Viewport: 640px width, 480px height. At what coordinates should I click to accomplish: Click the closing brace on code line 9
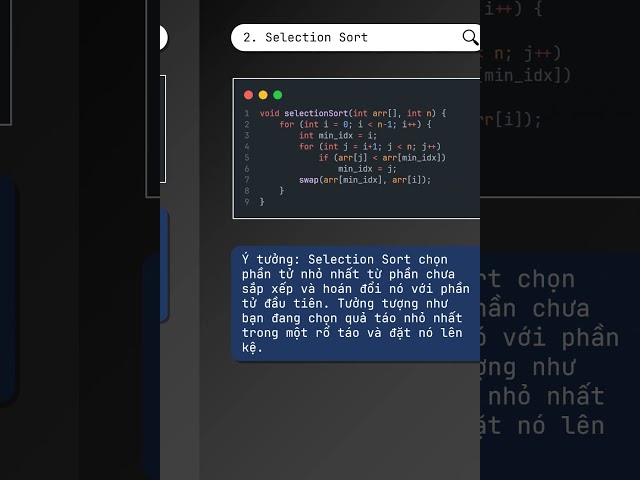(x=262, y=202)
